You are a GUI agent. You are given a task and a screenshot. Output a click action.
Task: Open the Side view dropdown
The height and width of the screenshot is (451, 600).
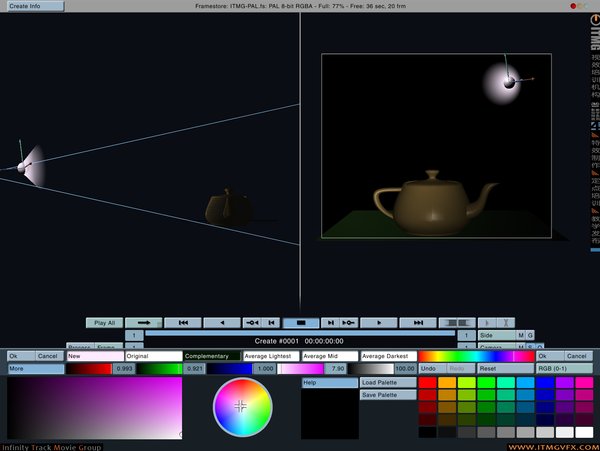pyautogui.click(x=495, y=335)
